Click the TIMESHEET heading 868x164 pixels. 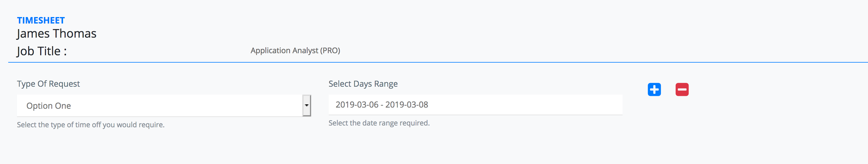(x=41, y=21)
